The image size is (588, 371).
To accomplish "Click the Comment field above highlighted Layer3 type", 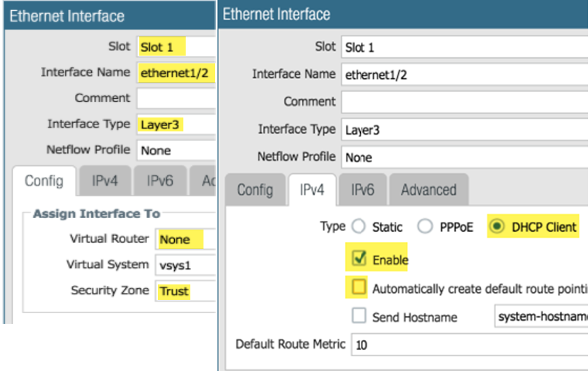I will point(175,98).
